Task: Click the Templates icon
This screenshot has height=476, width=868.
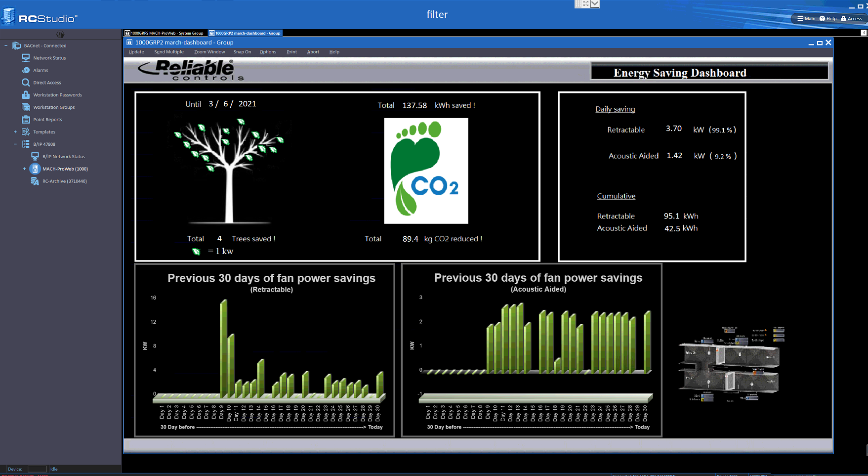Action: [26, 132]
